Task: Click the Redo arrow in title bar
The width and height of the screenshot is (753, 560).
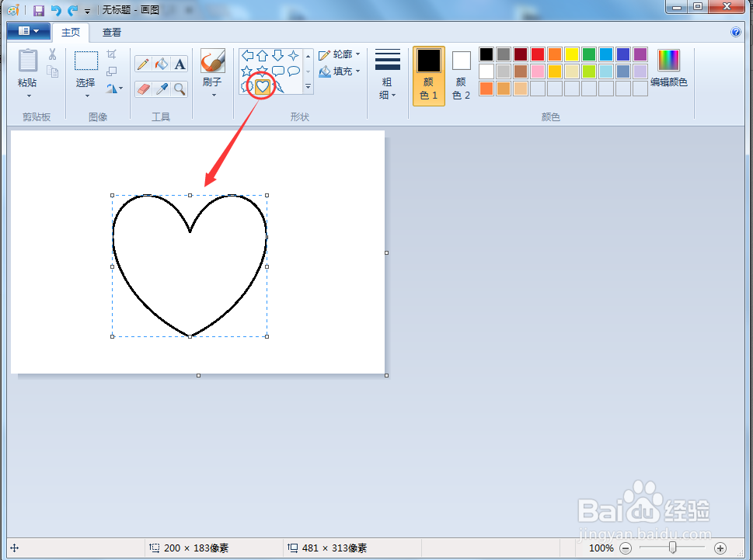Action: coord(72,11)
